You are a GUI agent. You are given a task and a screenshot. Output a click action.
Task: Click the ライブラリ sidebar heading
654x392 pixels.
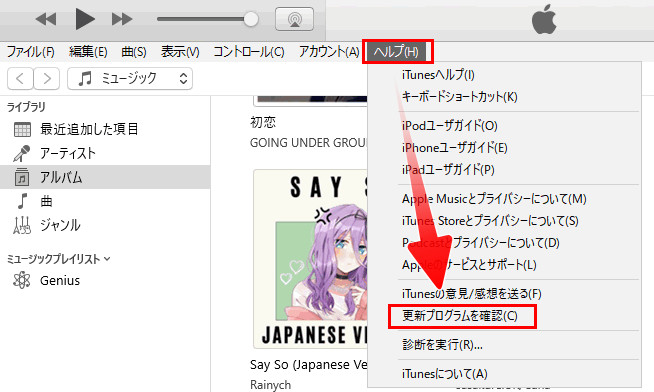coord(26,107)
